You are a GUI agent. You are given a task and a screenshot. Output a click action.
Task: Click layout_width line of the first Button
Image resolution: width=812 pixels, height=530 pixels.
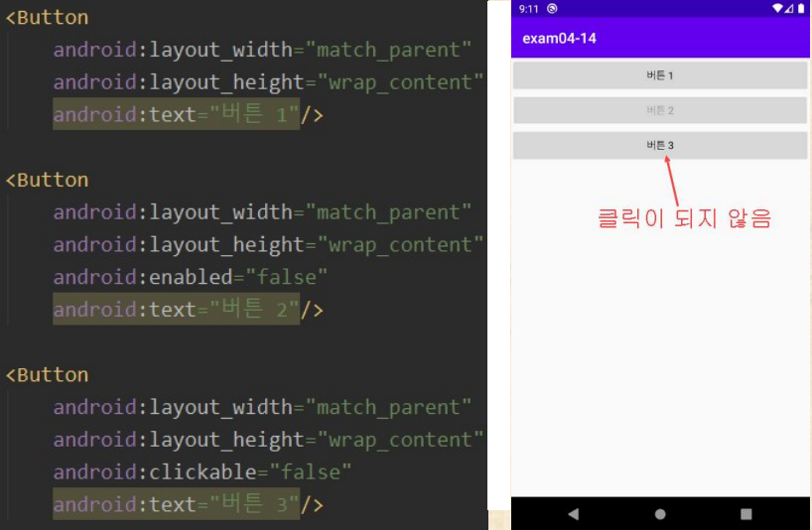click(x=262, y=51)
